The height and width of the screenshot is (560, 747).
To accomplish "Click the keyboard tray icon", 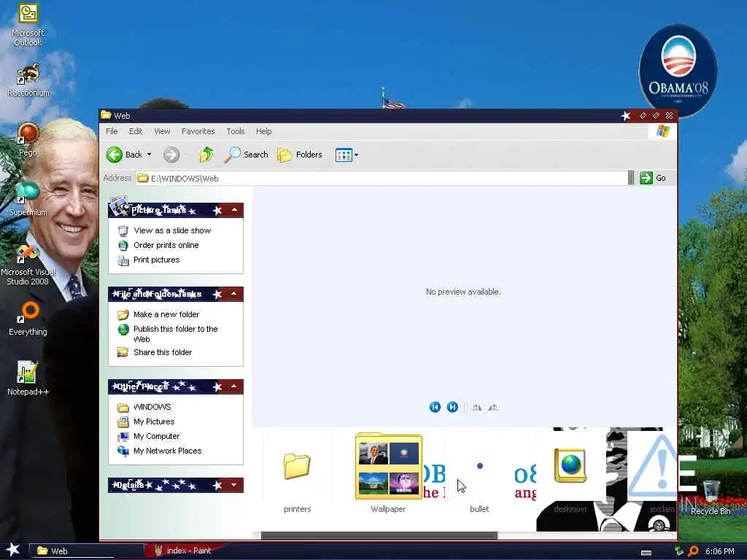I will 646,553.
